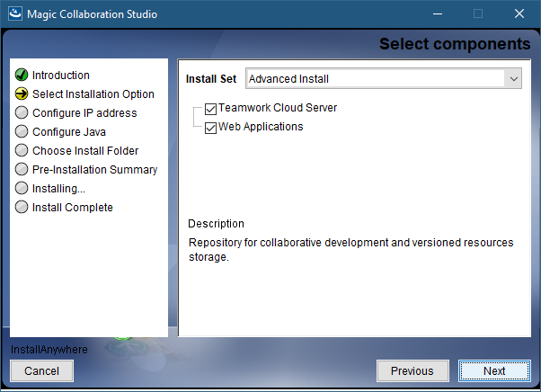
Task: Select the Teamwork Cloud Server label
Action: (x=278, y=108)
